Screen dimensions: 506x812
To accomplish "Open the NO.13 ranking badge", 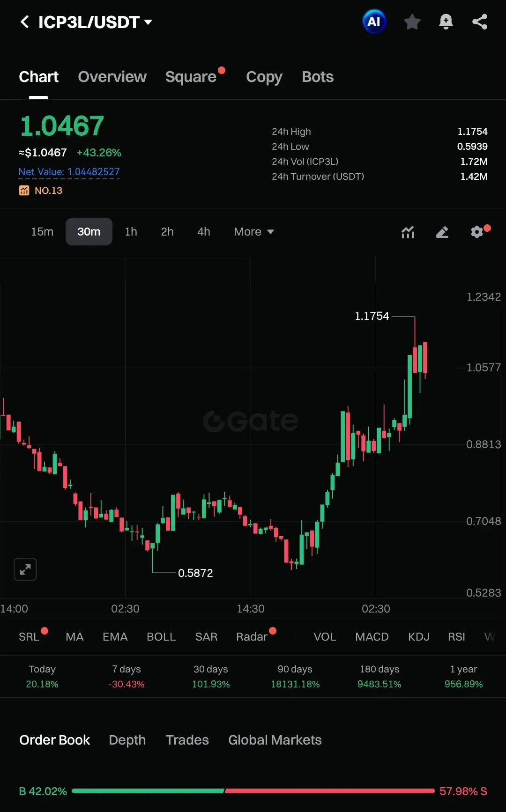I will [x=41, y=191].
